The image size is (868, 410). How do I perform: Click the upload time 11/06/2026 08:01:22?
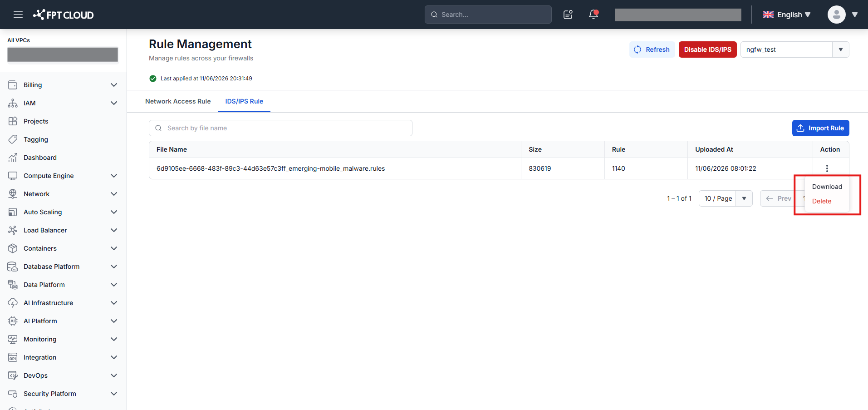[x=726, y=168]
